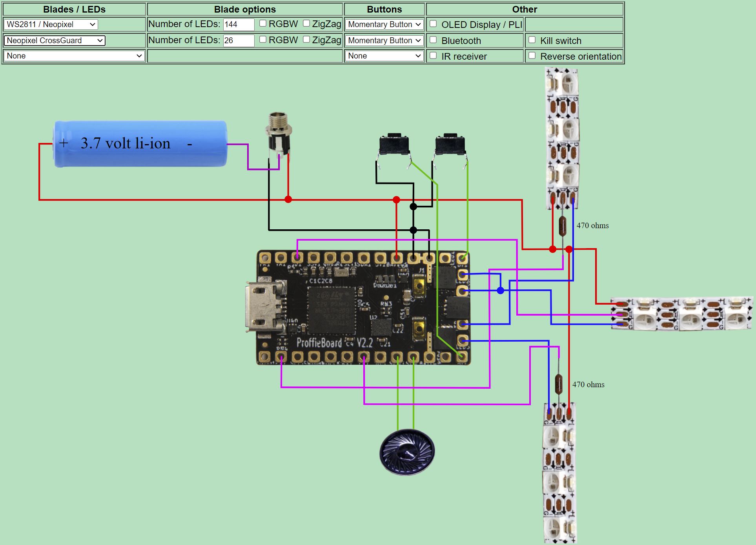The height and width of the screenshot is (545, 756).
Task: Click the speaker icon at bottom
Action: (407, 452)
